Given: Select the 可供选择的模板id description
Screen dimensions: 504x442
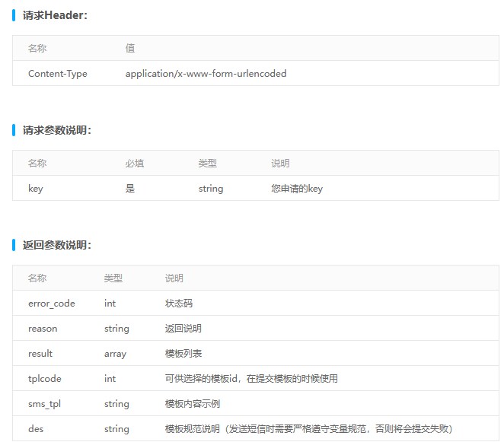Looking at the screenshot, I should click(x=251, y=378).
